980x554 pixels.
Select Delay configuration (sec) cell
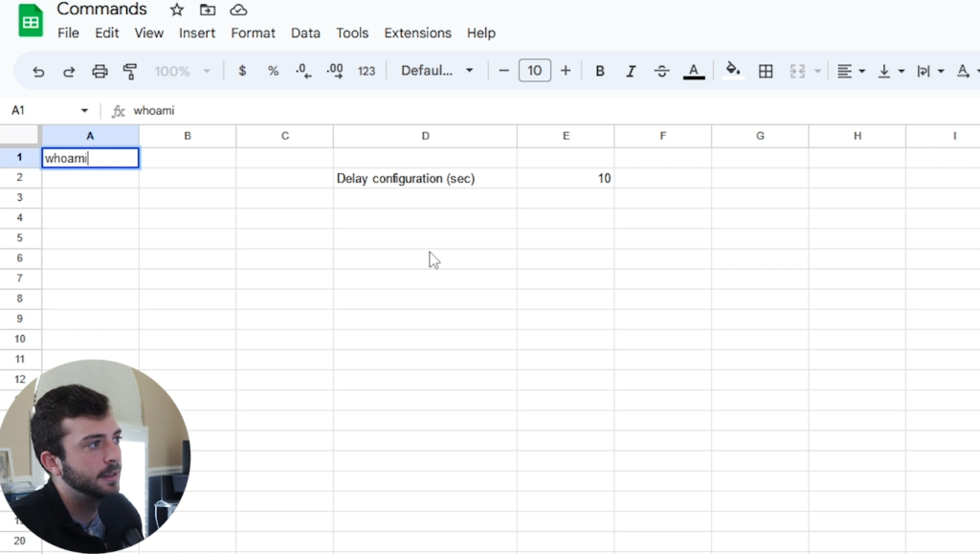tap(425, 178)
